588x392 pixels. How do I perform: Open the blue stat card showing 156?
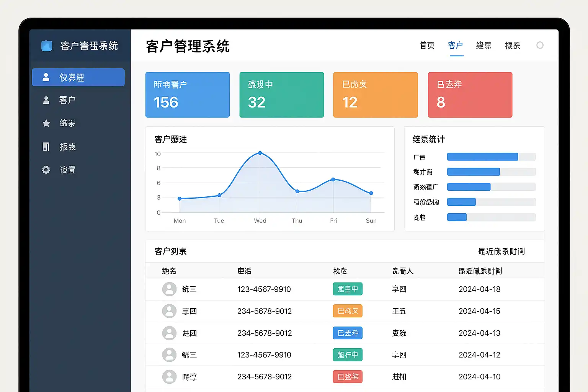click(188, 95)
